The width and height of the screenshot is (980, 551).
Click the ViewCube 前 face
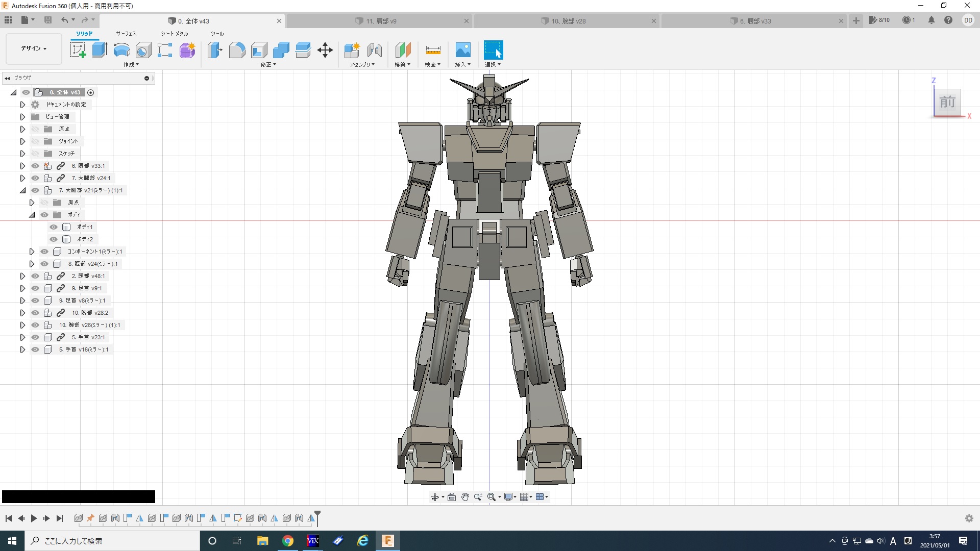point(947,102)
